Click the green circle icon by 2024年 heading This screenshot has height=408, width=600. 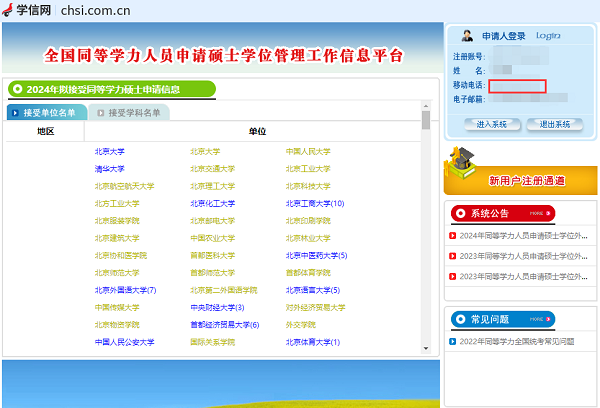point(16,90)
